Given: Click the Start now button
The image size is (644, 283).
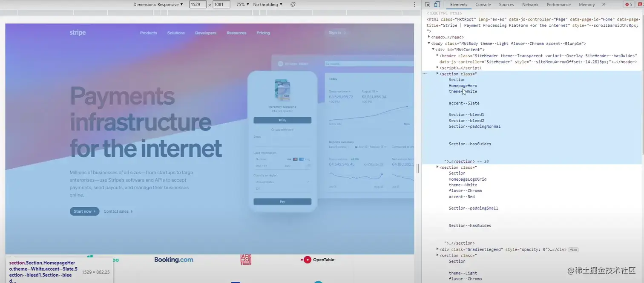Looking at the screenshot, I should pos(84,211).
